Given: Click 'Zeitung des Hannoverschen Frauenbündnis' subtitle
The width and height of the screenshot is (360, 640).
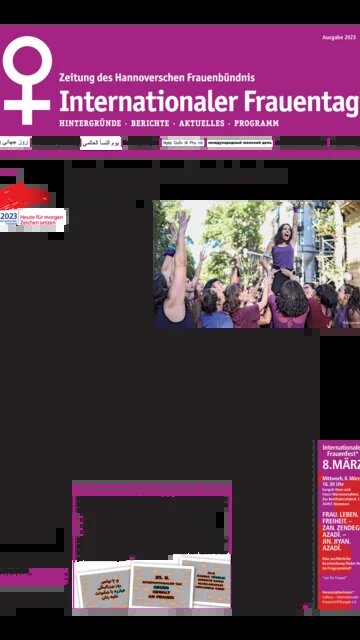Looking at the screenshot, I should pyautogui.click(x=157, y=78).
